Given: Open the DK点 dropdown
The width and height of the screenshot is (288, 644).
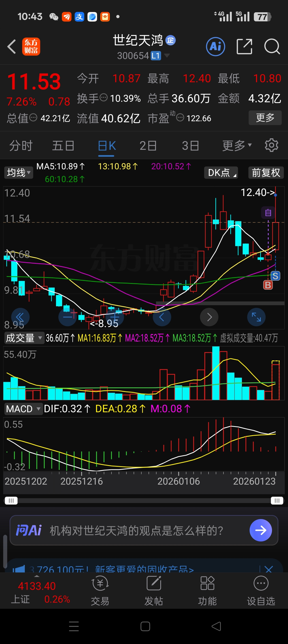Looking at the screenshot, I should point(221,172).
